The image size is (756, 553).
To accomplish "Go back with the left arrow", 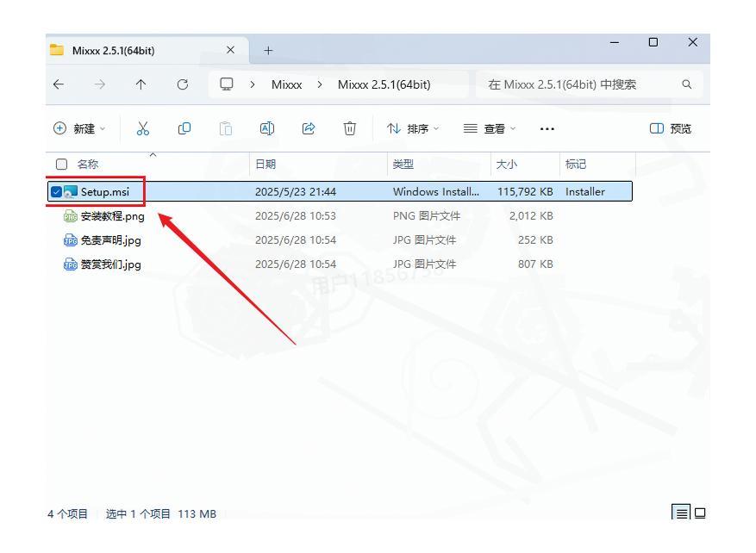I will (59, 84).
